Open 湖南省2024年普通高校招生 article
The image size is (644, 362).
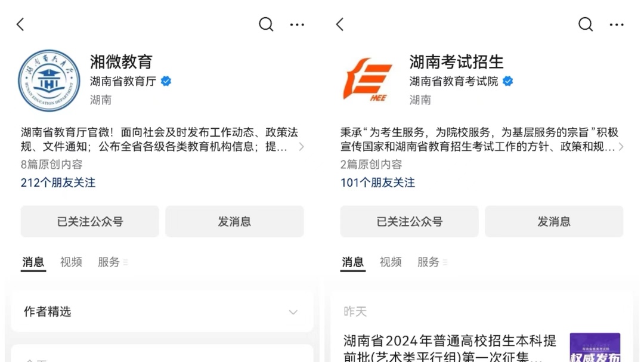pyautogui.click(x=450, y=348)
